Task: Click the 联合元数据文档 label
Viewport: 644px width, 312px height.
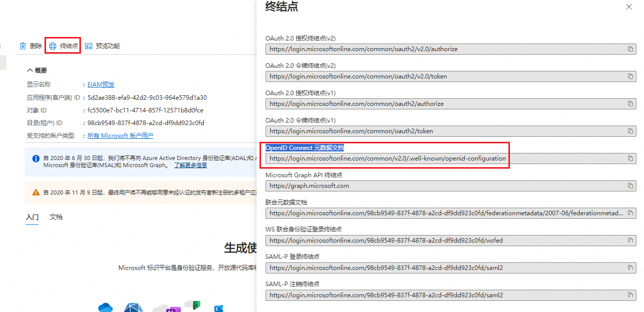Action: pyautogui.click(x=286, y=203)
